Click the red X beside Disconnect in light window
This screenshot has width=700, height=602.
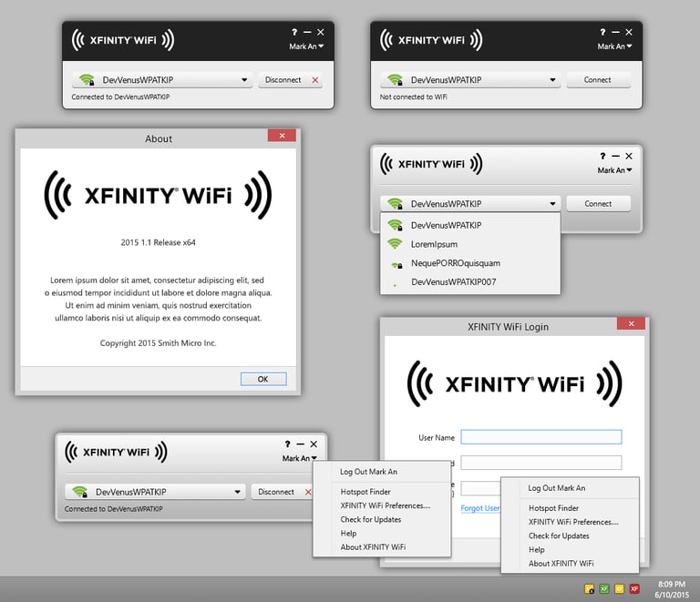(308, 492)
